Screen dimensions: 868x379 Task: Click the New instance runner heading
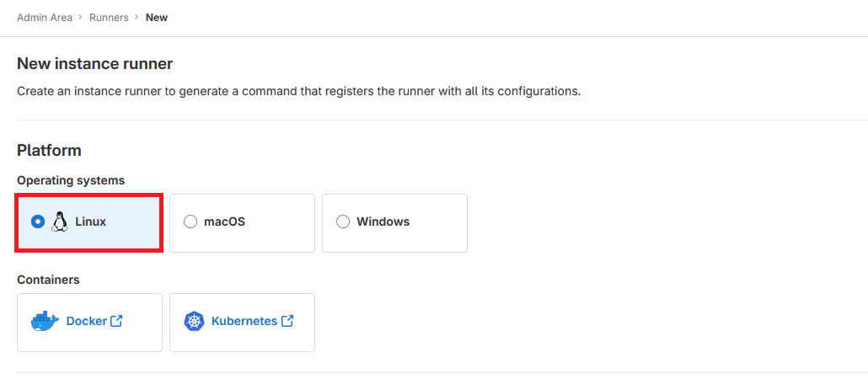point(94,64)
